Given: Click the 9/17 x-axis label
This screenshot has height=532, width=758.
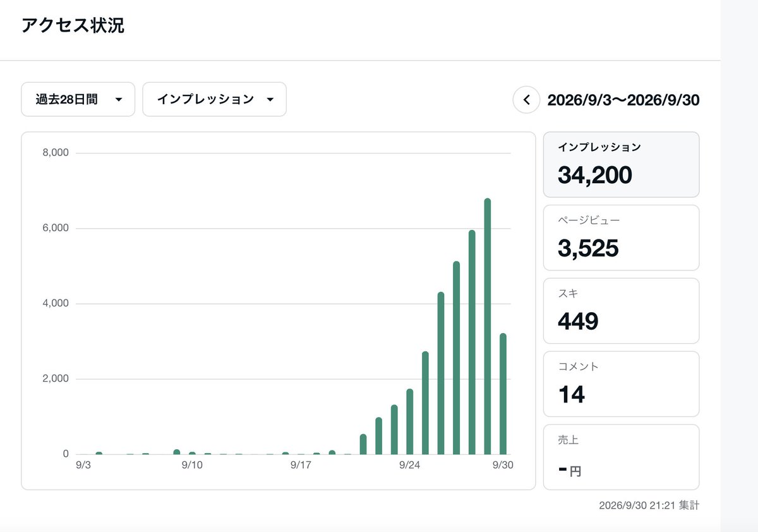Looking at the screenshot, I should [301, 465].
